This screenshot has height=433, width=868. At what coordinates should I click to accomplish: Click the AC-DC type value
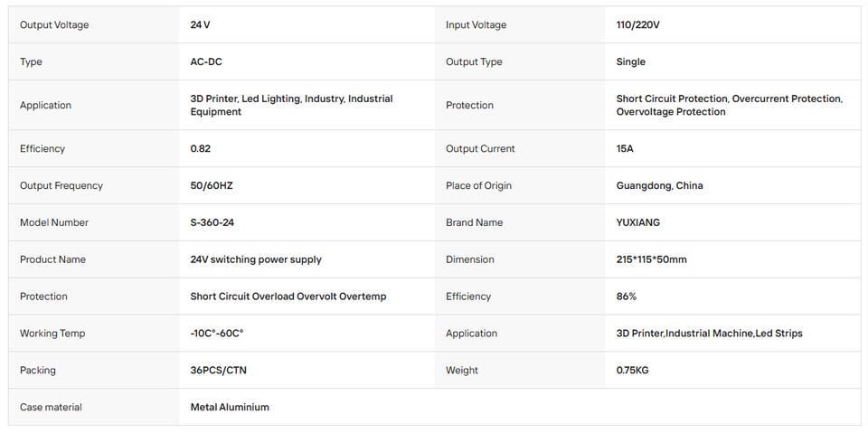pyautogui.click(x=206, y=62)
